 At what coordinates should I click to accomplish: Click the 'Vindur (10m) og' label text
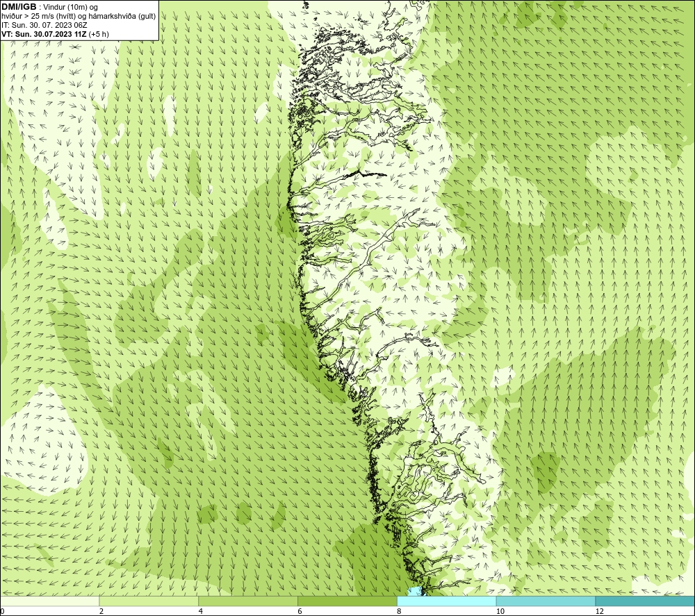[x=70, y=7]
